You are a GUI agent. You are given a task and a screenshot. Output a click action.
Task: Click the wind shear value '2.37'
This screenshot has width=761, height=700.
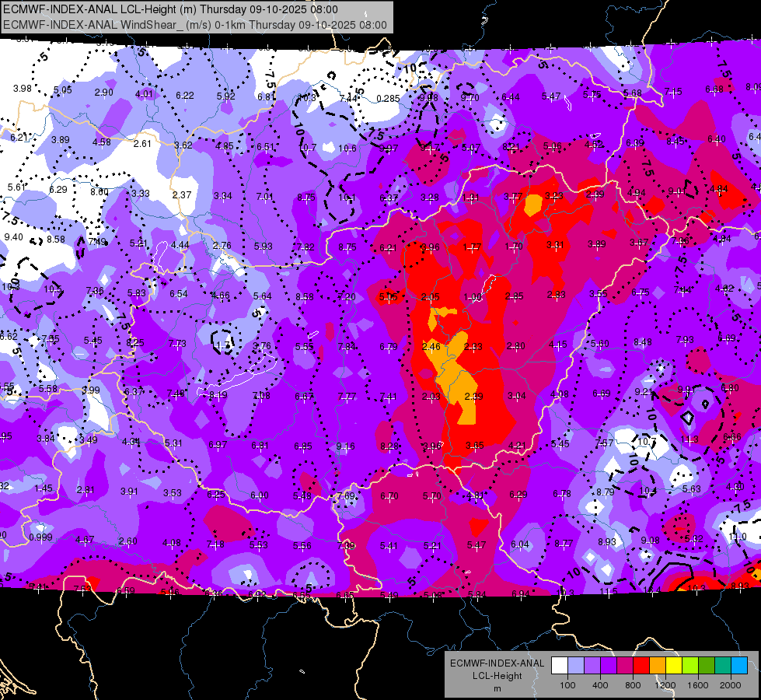[182, 194]
